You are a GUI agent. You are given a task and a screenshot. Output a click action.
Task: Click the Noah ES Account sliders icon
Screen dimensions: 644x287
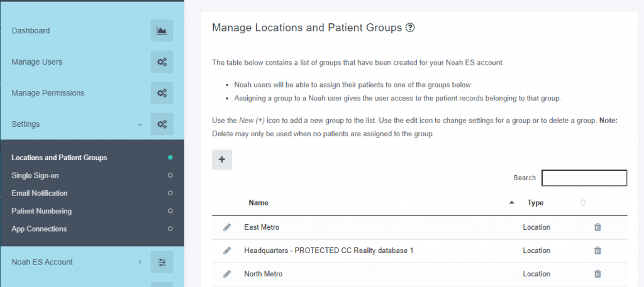162,263
